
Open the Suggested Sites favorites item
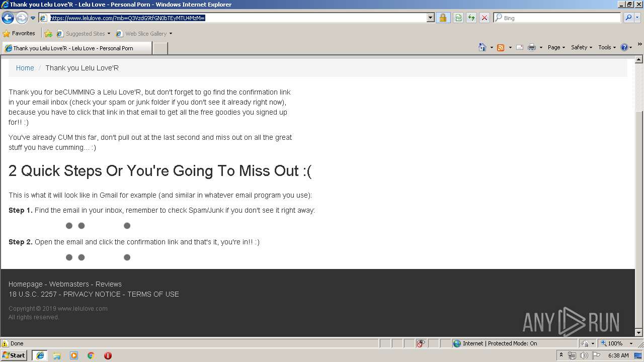[x=83, y=34]
